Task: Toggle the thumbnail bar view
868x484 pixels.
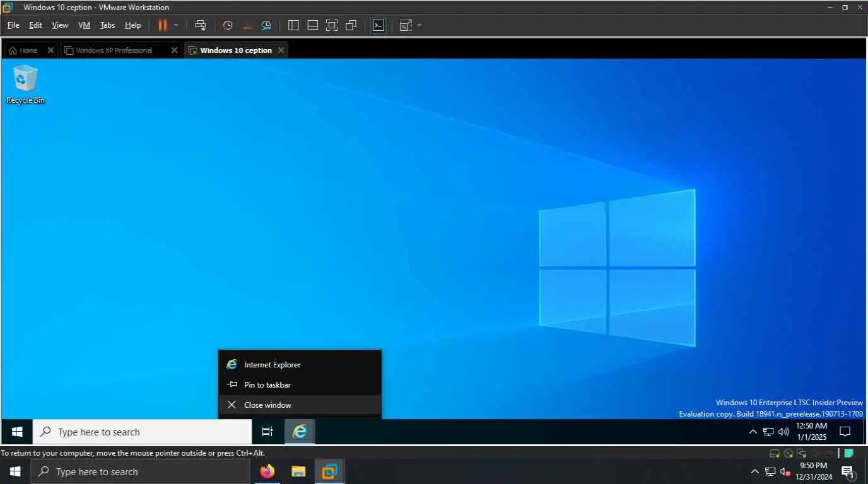Action: coord(312,25)
